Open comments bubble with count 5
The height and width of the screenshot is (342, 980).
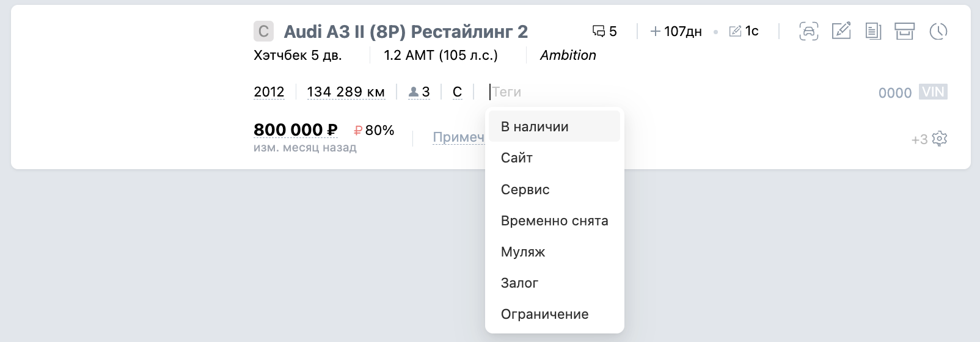(x=604, y=31)
